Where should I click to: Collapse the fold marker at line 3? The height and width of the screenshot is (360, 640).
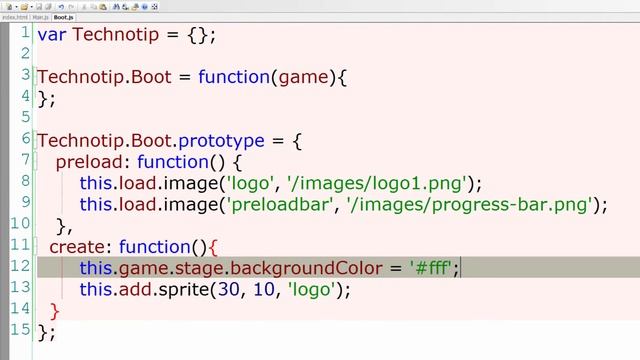click(x=36, y=77)
